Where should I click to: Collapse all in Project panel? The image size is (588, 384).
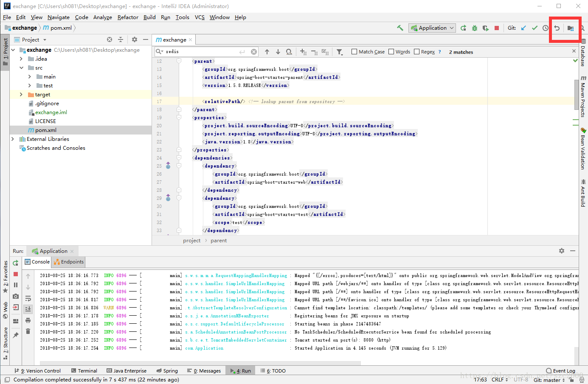point(121,39)
